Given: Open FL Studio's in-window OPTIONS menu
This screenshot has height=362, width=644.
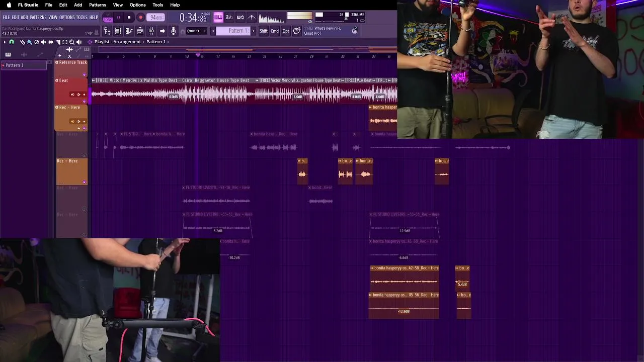Looking at the screenshot, I should (x=67, y=18).
